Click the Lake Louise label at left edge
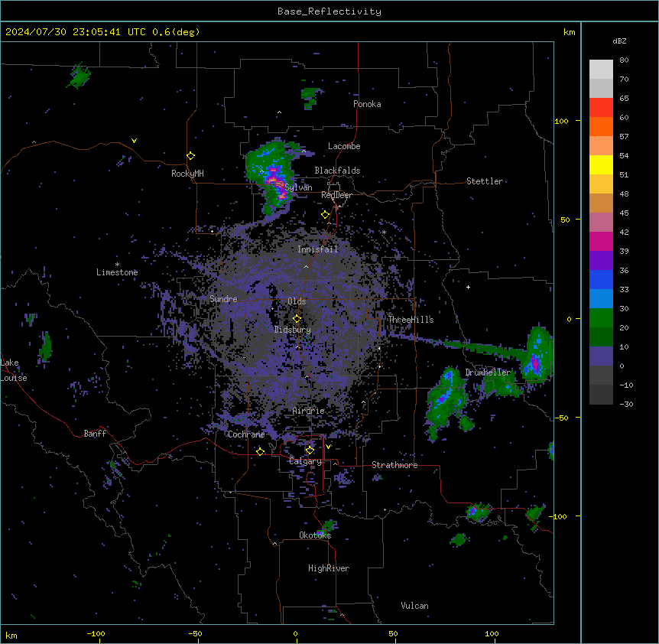This screenshot has height=644, width=659. (x=14, y=370)
